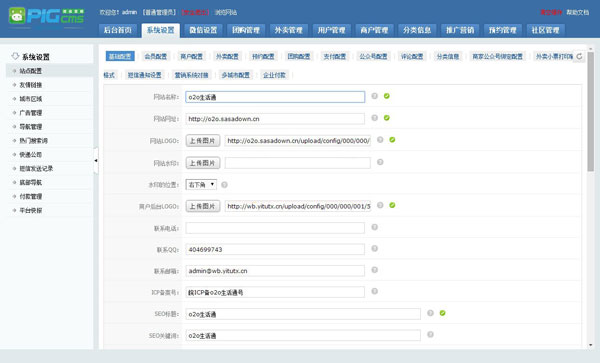Click green check beside 网站名称 field
Screen dimensions: 600x363
(x=387, y=96)
